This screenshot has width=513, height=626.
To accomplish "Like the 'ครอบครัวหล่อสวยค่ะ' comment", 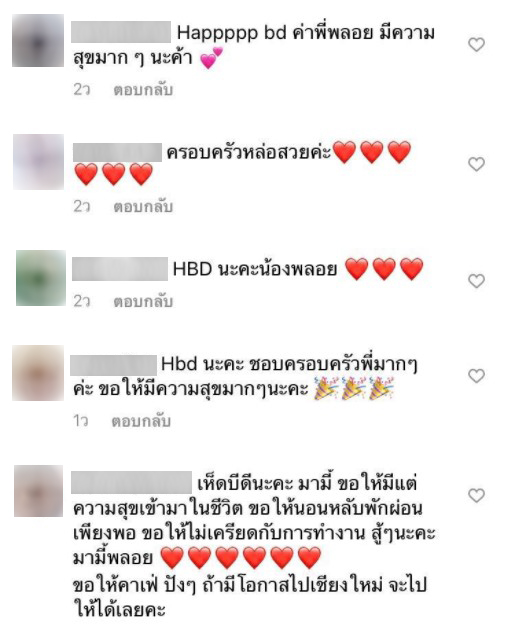I will click(476, 164).
